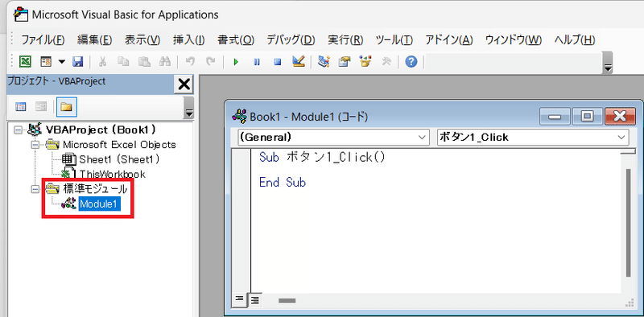Save the workbook with the floppy disk icon
Screen dimensions: 644x317
click(x=77, y=62)
